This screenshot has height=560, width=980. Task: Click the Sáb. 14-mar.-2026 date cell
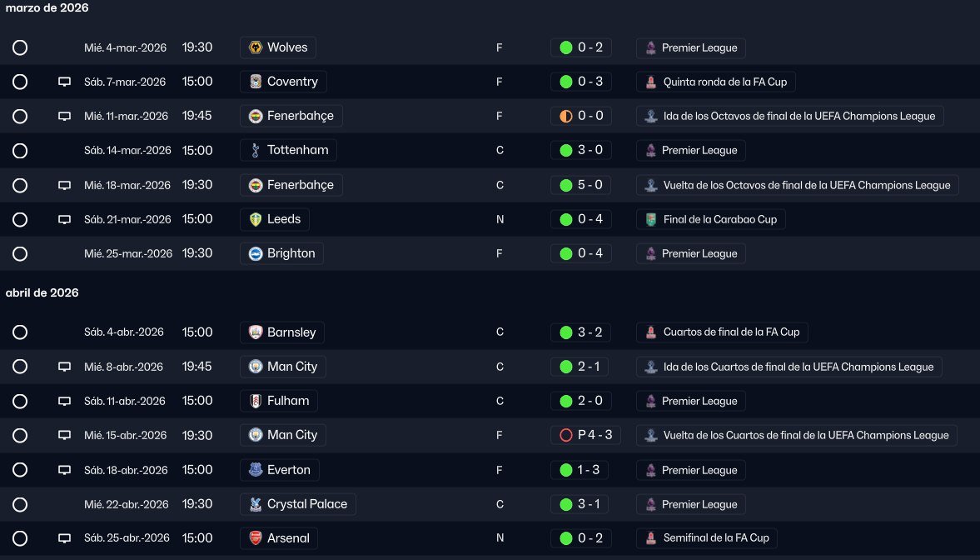pyautogui.click(x=127, y=151)
